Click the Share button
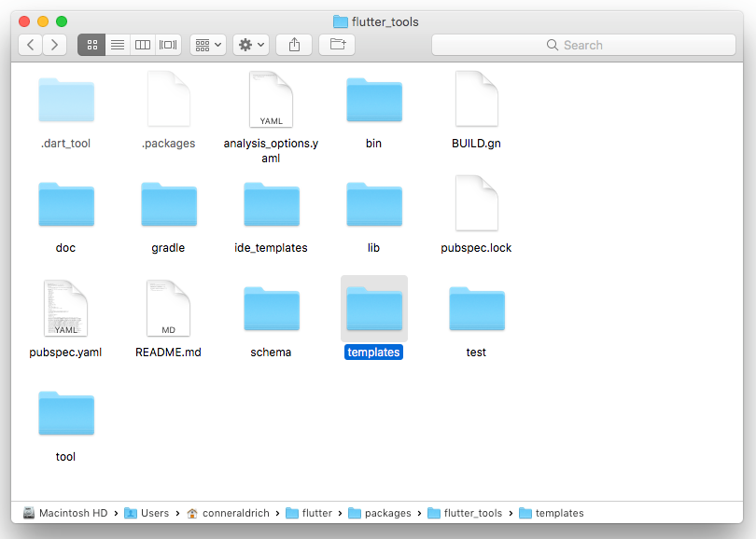This screenshot has height=539, width=756. coord(294,45)
